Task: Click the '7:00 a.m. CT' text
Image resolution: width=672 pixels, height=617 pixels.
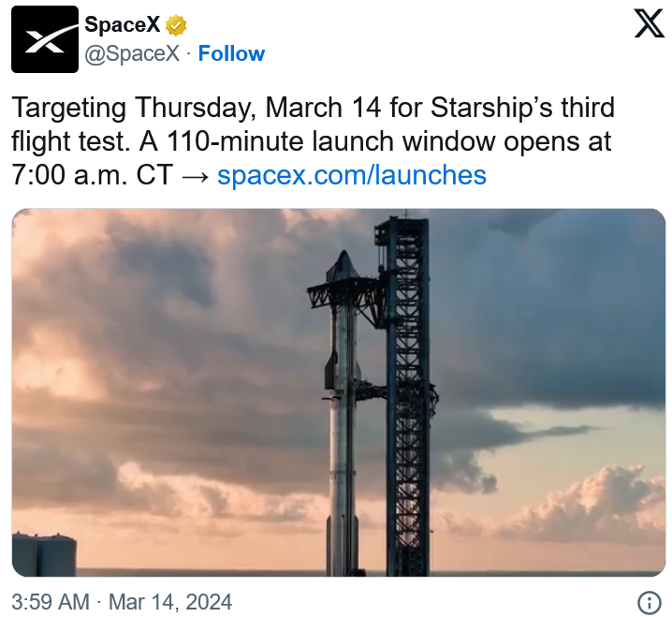Action: 92,175
